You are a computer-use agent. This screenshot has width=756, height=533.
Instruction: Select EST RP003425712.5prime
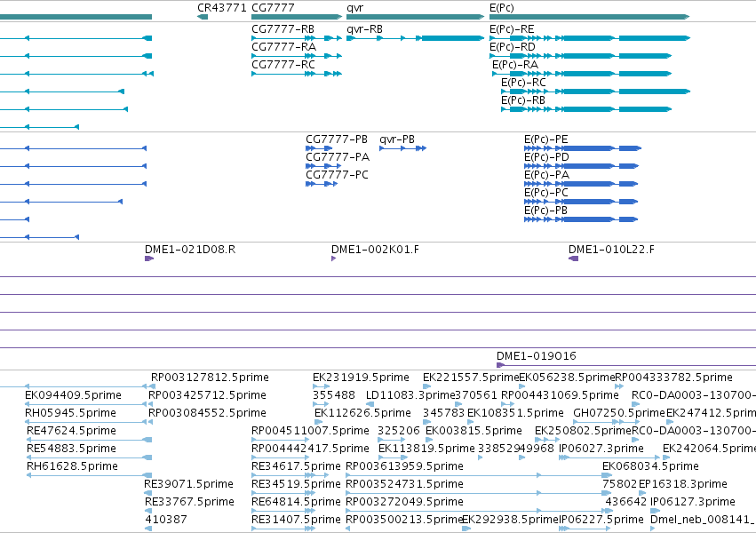click(207, 395)
